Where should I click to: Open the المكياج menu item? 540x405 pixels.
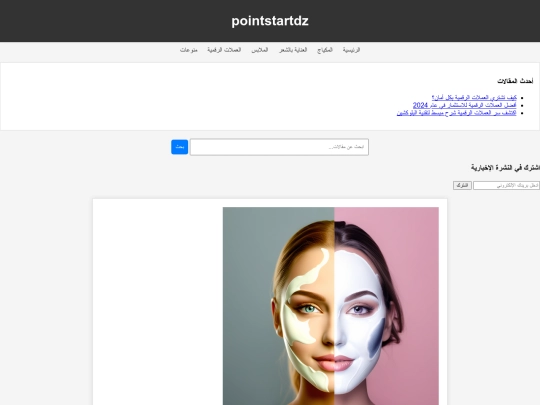[325, 50]
